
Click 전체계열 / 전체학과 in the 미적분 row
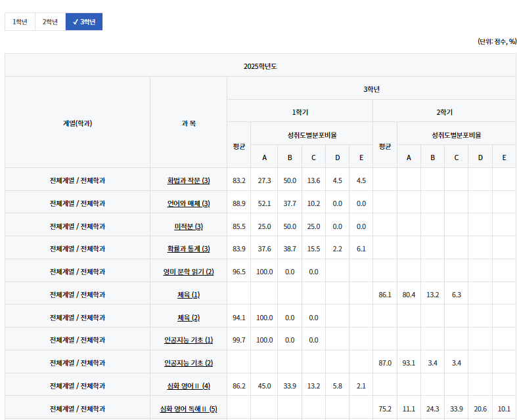click(x=78, y=226)
